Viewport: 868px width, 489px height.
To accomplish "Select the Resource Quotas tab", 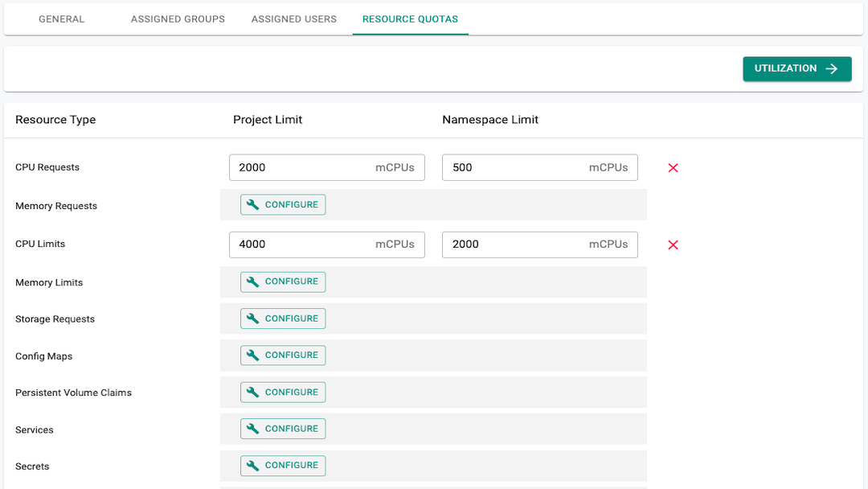I will (410, 19).
